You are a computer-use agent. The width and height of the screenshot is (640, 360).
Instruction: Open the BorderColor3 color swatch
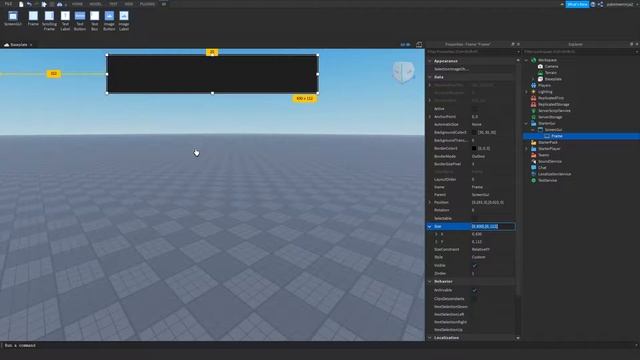coord(474,149)
